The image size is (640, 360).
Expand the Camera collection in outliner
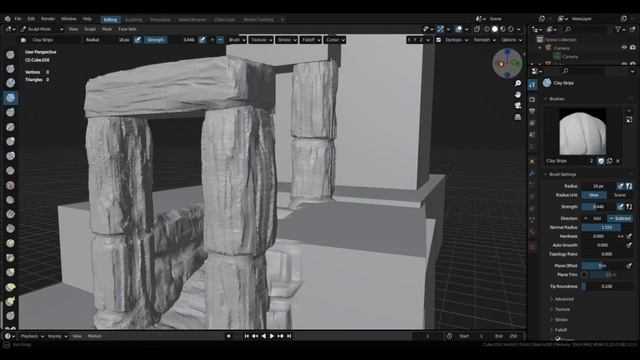click(540, 48)
